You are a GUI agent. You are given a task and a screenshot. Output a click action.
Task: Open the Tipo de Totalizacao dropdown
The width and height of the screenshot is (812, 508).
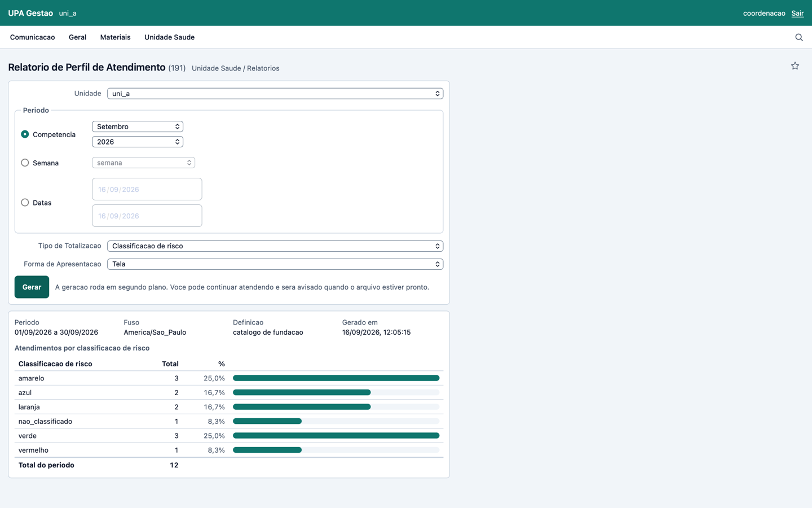275,246
